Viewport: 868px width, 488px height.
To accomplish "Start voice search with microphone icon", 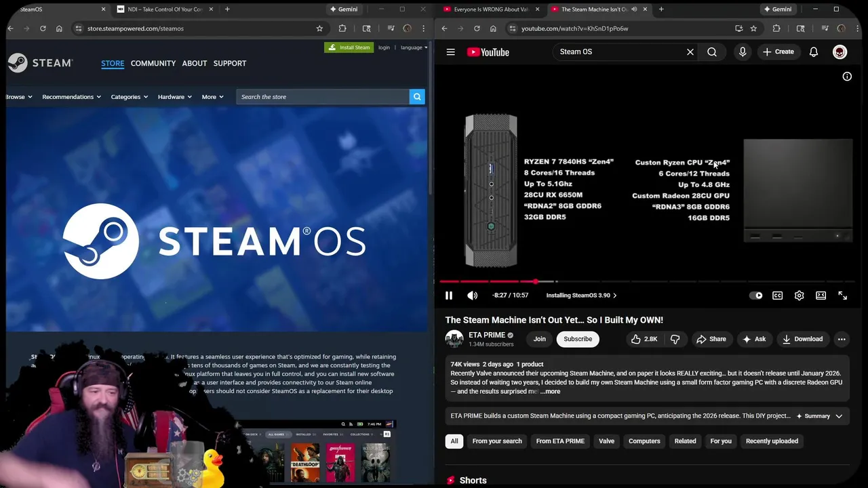I will 743,52.
